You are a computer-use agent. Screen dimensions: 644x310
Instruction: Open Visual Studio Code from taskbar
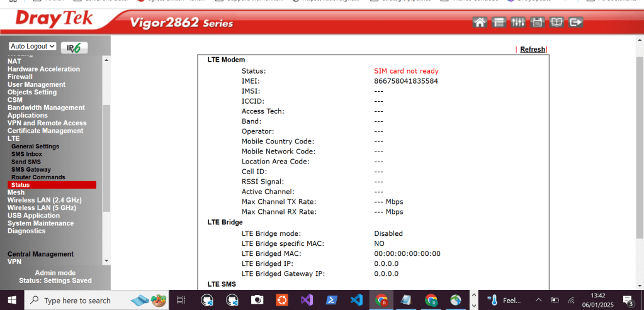tap(356, 300)
